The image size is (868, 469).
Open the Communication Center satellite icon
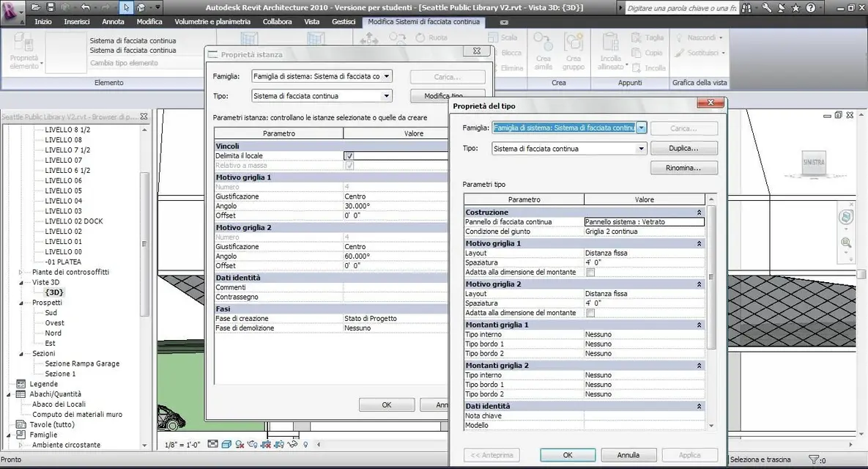coord(781,8)
